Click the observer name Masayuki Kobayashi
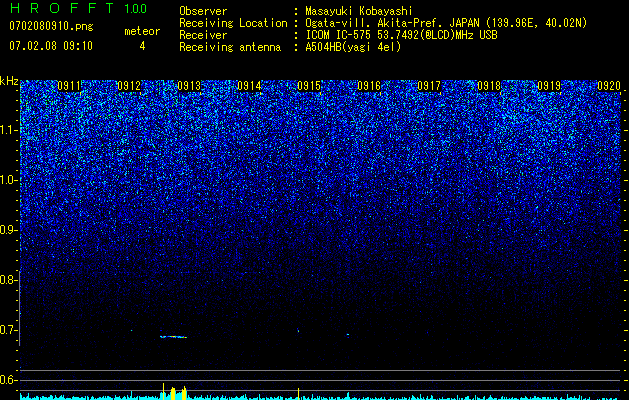Viewport: 629px width, 400px height. (359, 11)
